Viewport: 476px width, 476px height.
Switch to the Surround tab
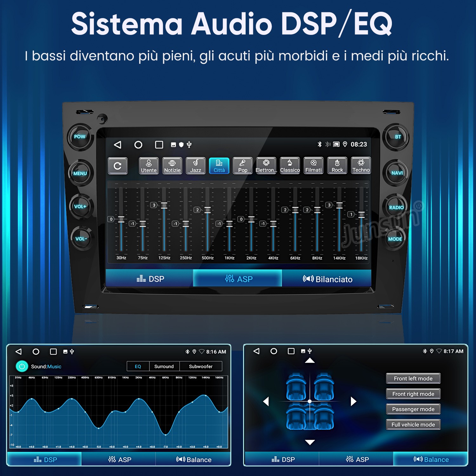164,366
